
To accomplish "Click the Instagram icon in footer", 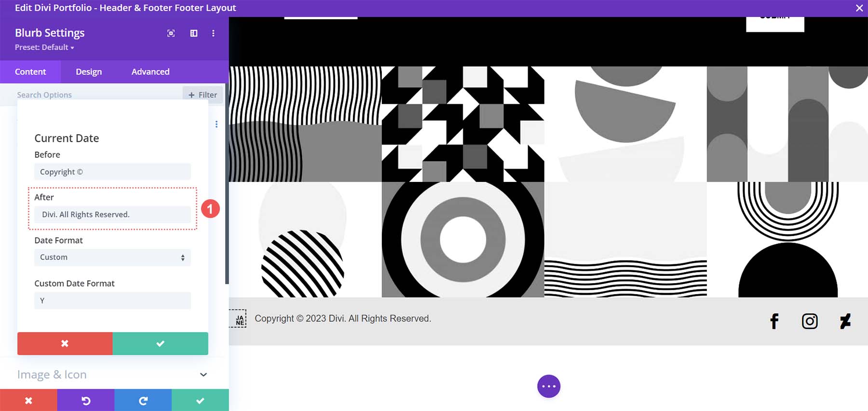I will (810, 321).
